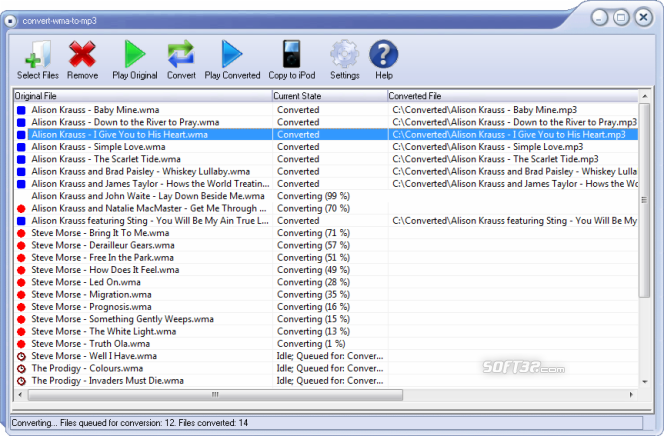Viewport: 664px width, 436px height.
Task: Click the red dot beside Derailleur Gears.wma
Action: pyautogui.click(x=21, y=246)
